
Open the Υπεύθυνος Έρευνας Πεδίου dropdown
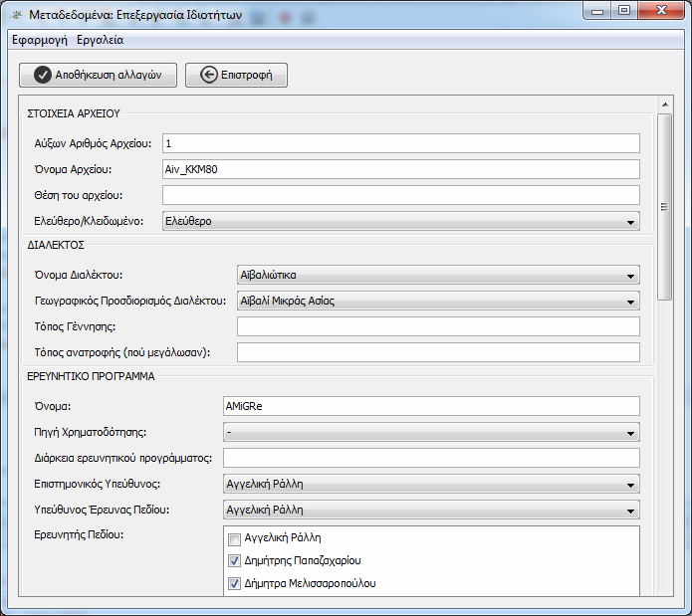pos(431,511)
